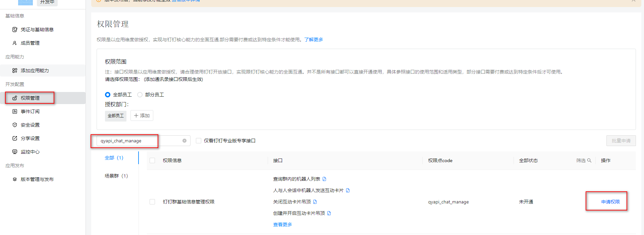The height and width of the screenshot is (235, 644).
Task: Click the 权限点code column header
Action: (x=440, y=160)
